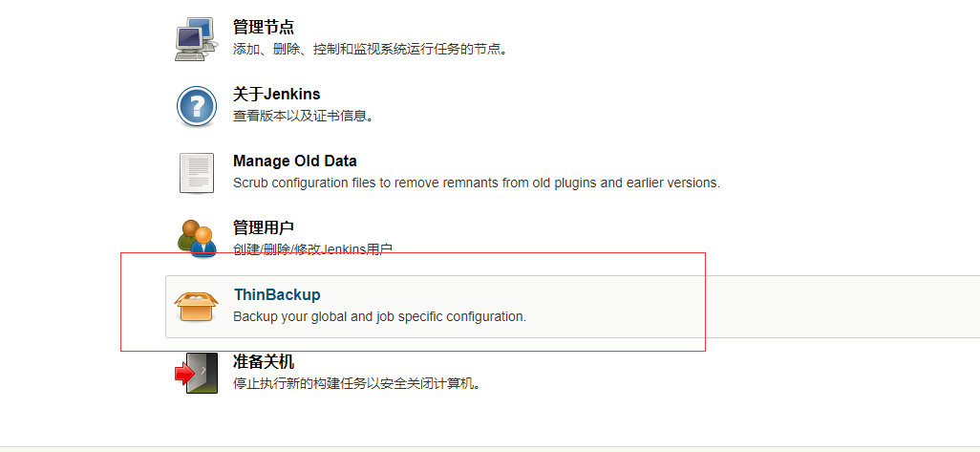Click the blue question mark icon
Viewport: 980px width, 452px height.
[196, 106]
